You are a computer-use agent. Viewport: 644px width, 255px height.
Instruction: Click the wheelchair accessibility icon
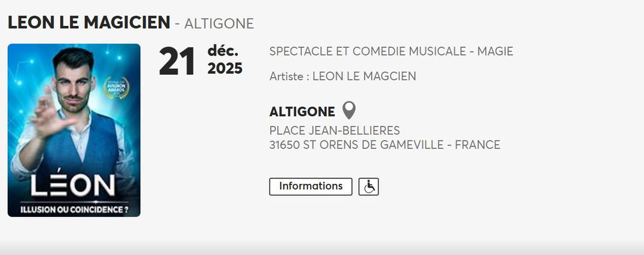368,187
